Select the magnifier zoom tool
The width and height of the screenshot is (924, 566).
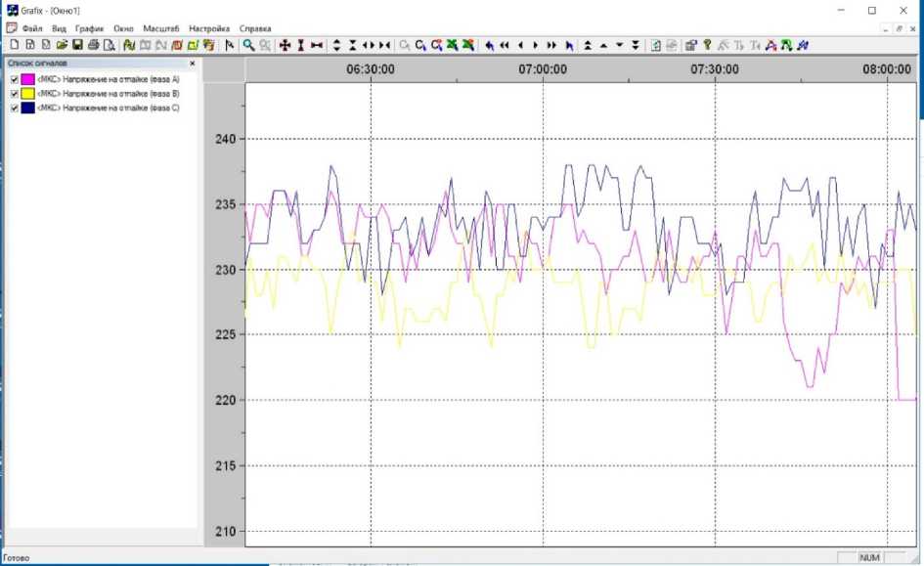coord(249,45)
